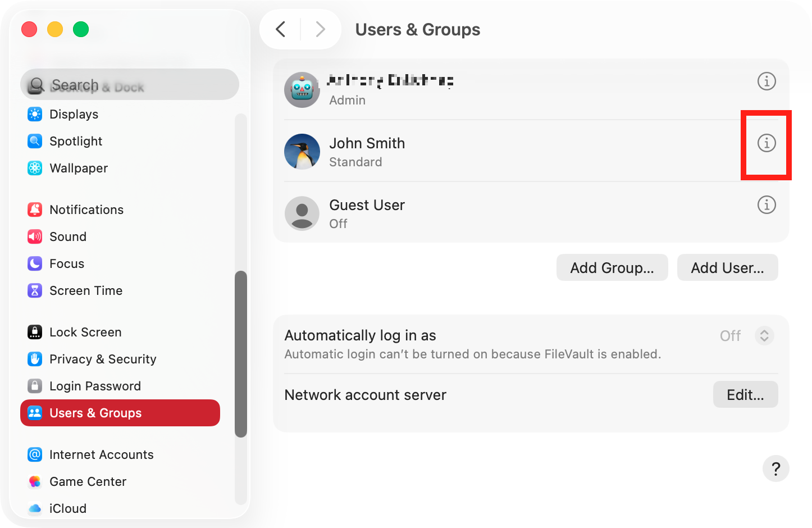
Task: Open the Admin user's info circle
Action: 767,81
